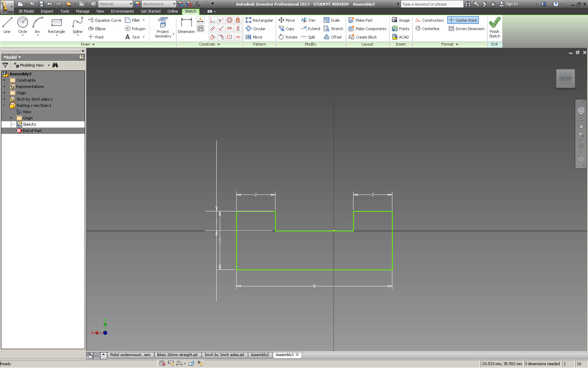Choose the Ellipse tool
This screenshot has width=588, height=368.
97,29
